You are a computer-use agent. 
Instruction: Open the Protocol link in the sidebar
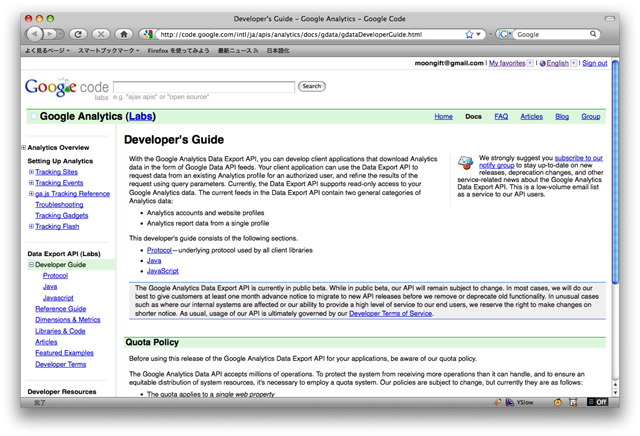coord(56,276)
